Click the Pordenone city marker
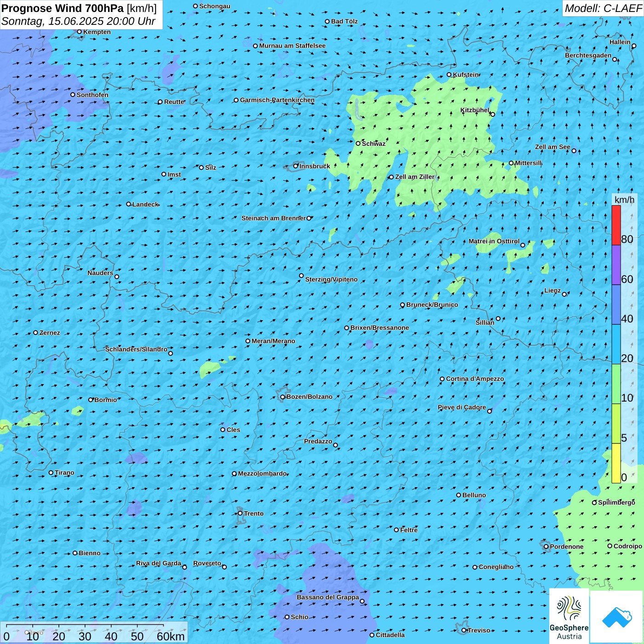This screenshot has width=644, height=644. 546,546
